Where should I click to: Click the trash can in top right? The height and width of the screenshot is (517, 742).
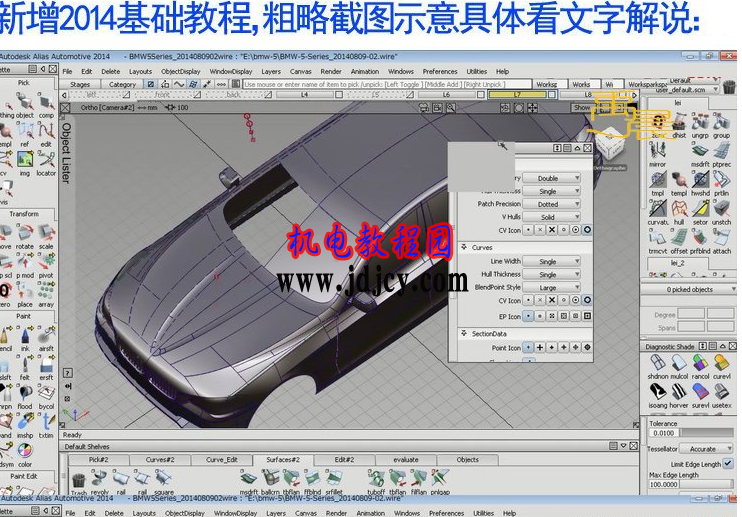tap(729, 87)
